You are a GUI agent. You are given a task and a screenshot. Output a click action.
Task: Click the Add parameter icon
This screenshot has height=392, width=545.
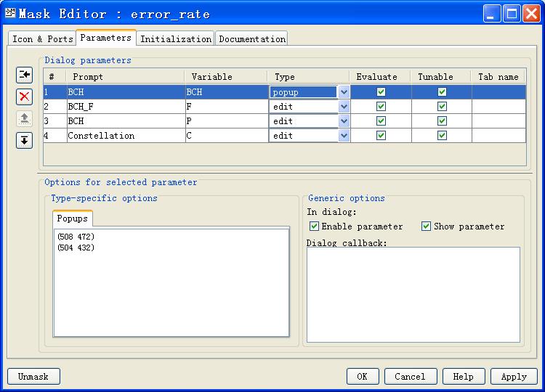click(24, 75)
